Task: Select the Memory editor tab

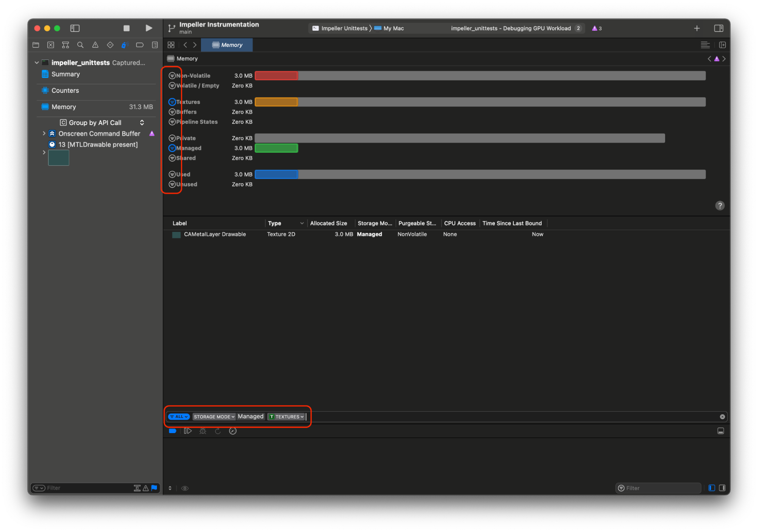Action: click(227, 45)
